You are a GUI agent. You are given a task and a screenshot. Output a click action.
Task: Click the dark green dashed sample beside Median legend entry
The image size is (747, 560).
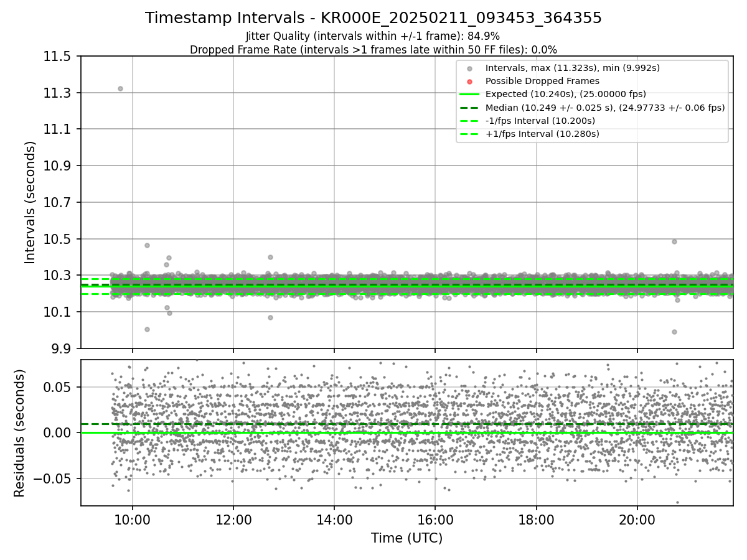point(469,108)
